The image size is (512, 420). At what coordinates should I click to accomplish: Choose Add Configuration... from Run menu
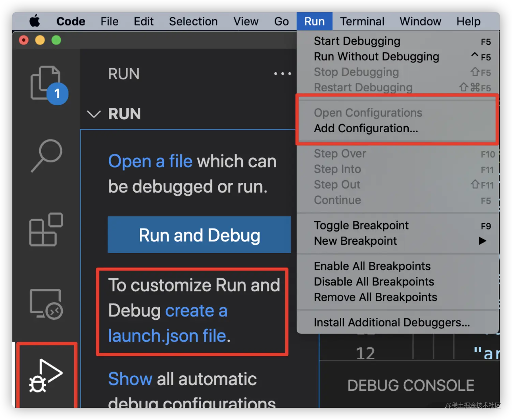[398, 129]
